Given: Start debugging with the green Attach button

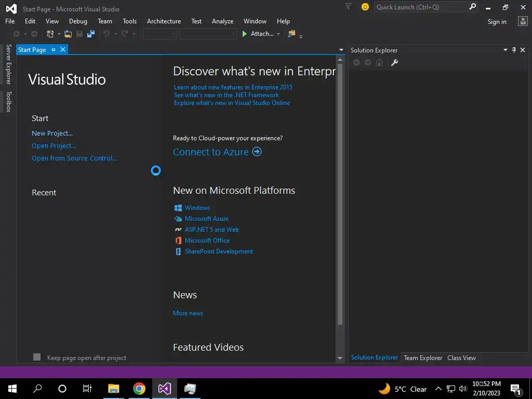Looking at the screenshot, I should point(258,34).
